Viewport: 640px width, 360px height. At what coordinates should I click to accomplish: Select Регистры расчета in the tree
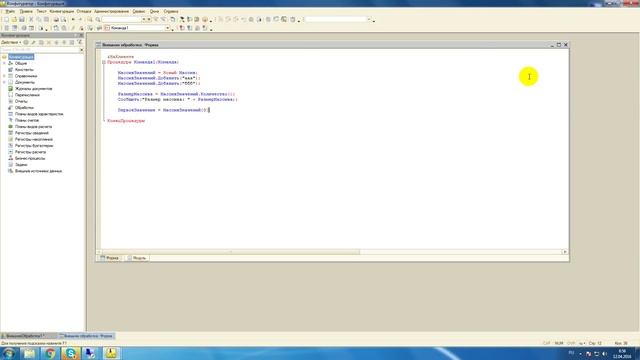(31, 152)
